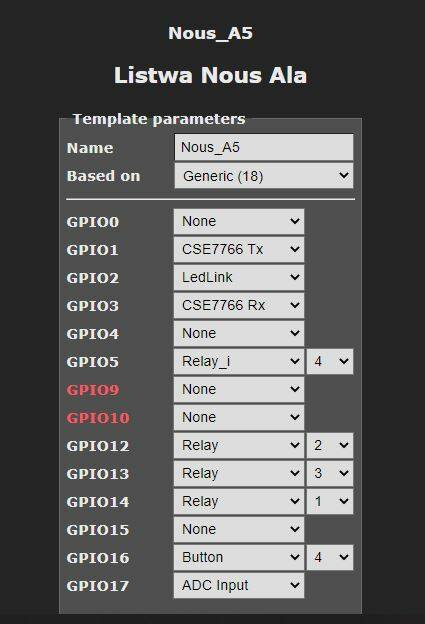Open the GPIO12 Relay dropdown

pos(239,445)
